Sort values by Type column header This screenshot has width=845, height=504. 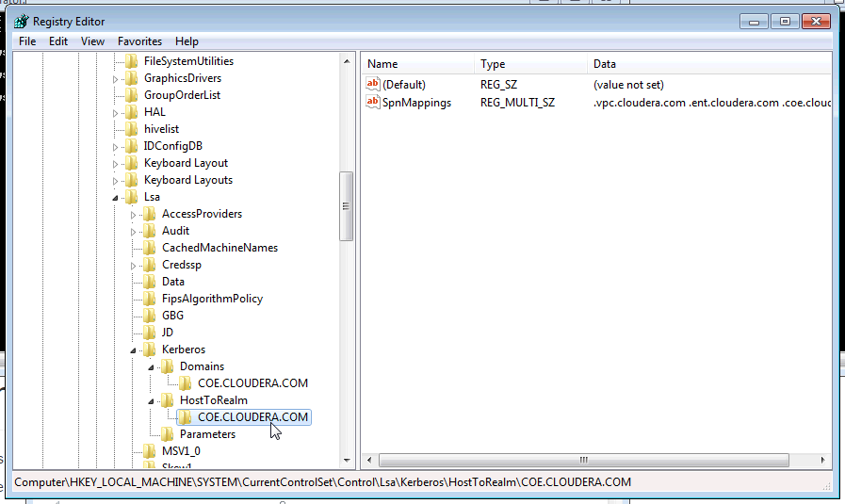click(530, 64)
